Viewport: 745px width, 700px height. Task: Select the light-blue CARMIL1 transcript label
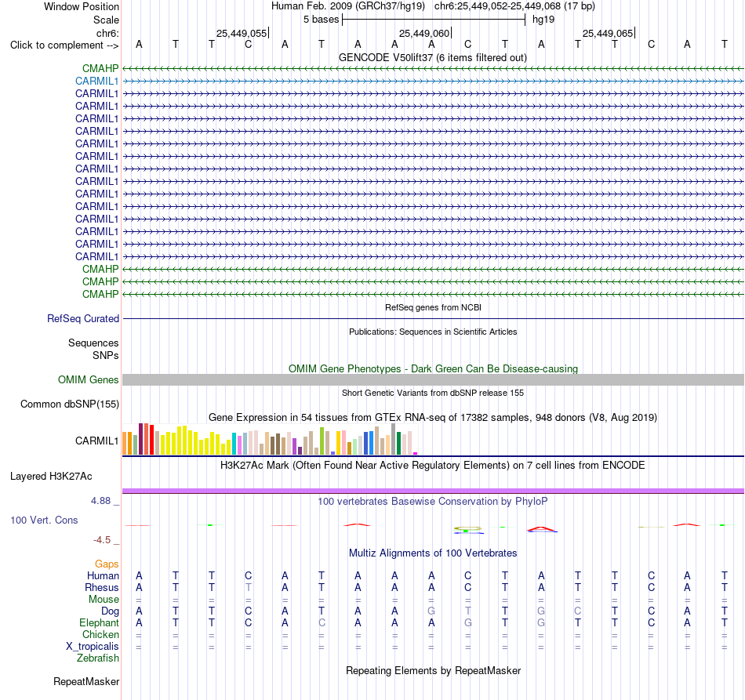(x=96, y=82)
